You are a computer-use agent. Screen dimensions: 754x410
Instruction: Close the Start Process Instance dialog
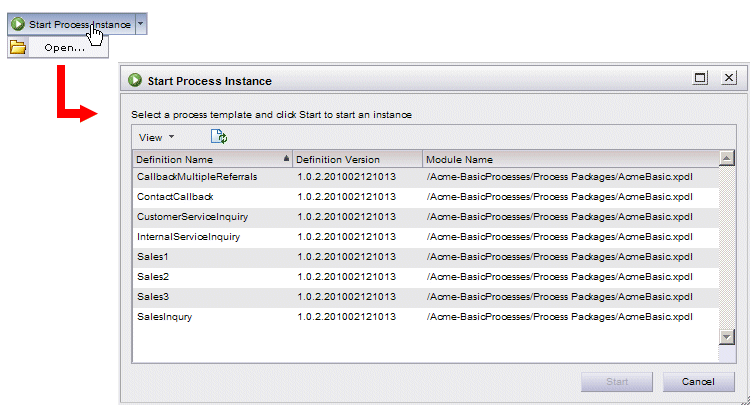[x=729, y=77]
